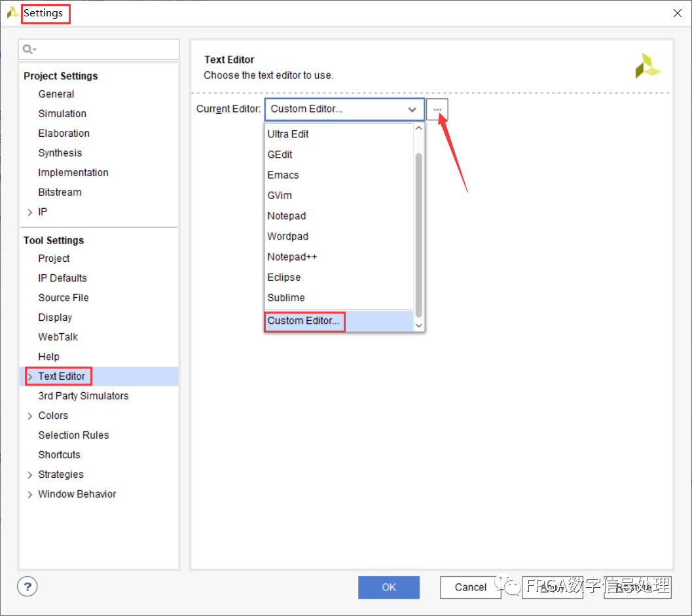Open Display tool settings
This screenshot has width=692, height=616.
(x=55, y=317)
